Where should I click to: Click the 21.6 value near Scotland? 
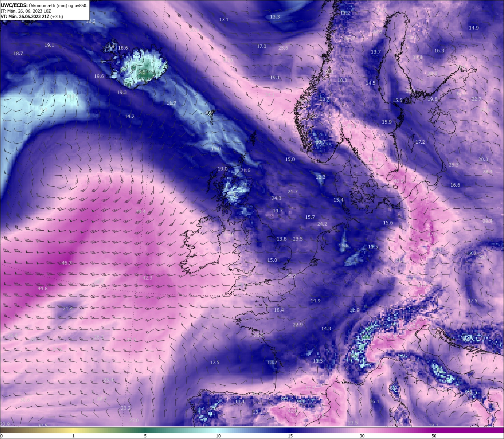[x=245, y=170]
